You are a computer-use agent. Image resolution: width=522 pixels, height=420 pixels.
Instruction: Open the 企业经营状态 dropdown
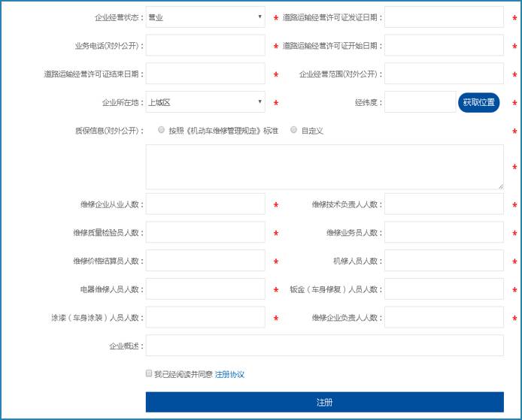[205, 17]
